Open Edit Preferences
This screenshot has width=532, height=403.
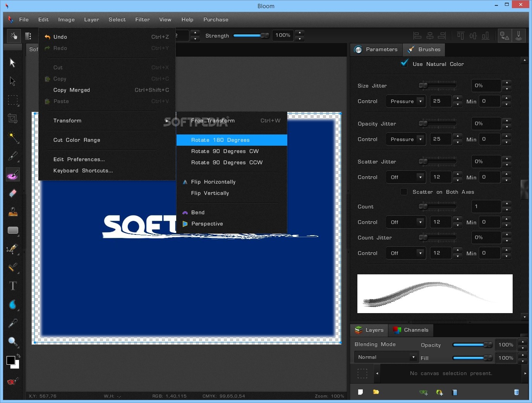pos(107,159)
